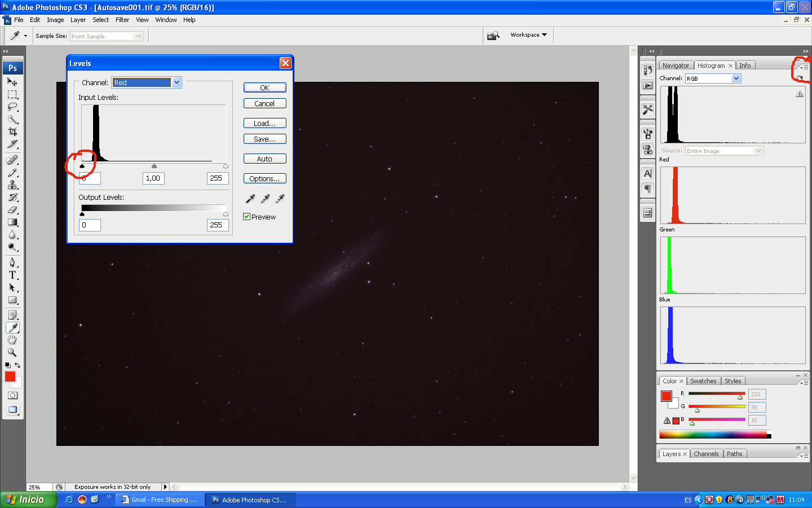
Task: Open the Color panel options menu
Action: 805,383
